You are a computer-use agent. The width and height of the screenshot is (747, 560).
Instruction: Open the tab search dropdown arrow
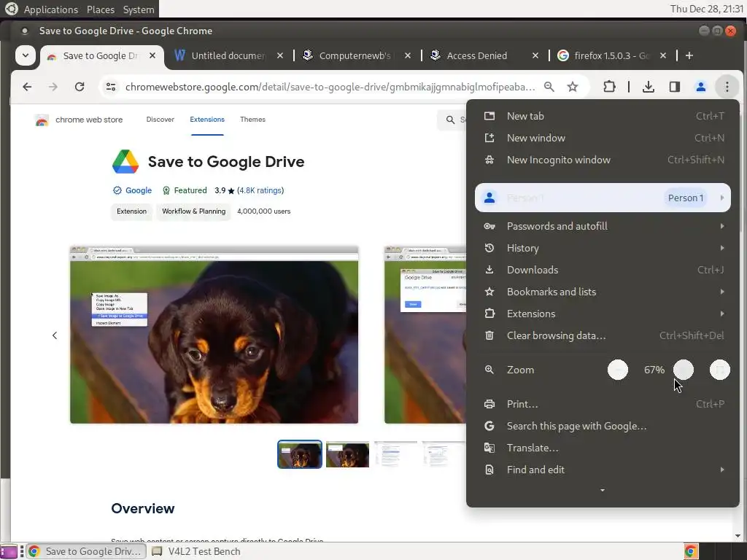click(26, 55)
